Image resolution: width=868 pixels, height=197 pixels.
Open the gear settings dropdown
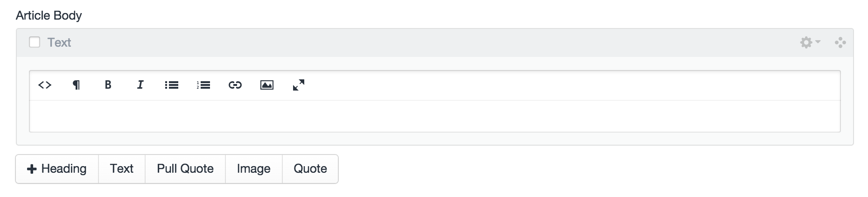point(810,42)
